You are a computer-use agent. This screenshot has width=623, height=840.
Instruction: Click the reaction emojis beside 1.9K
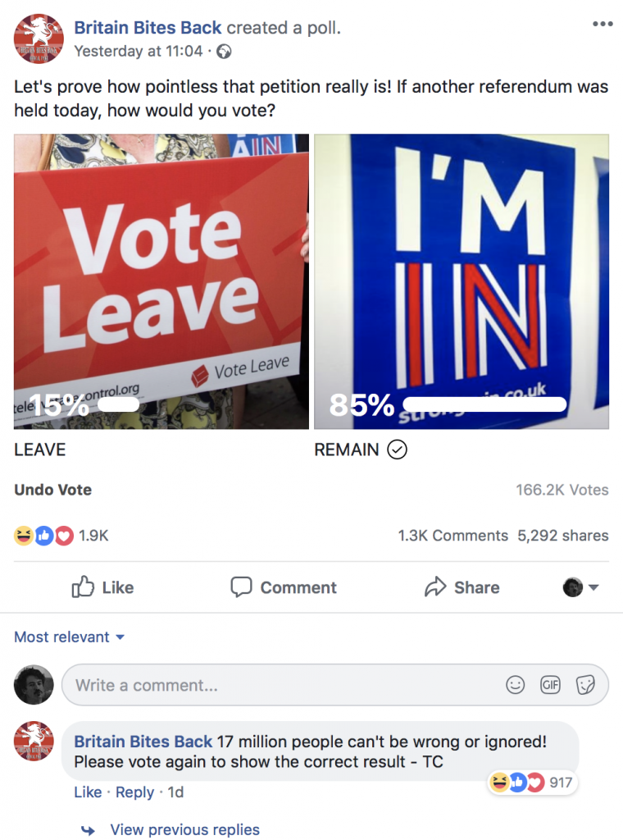pyautogui.click(x=44, y=536)
